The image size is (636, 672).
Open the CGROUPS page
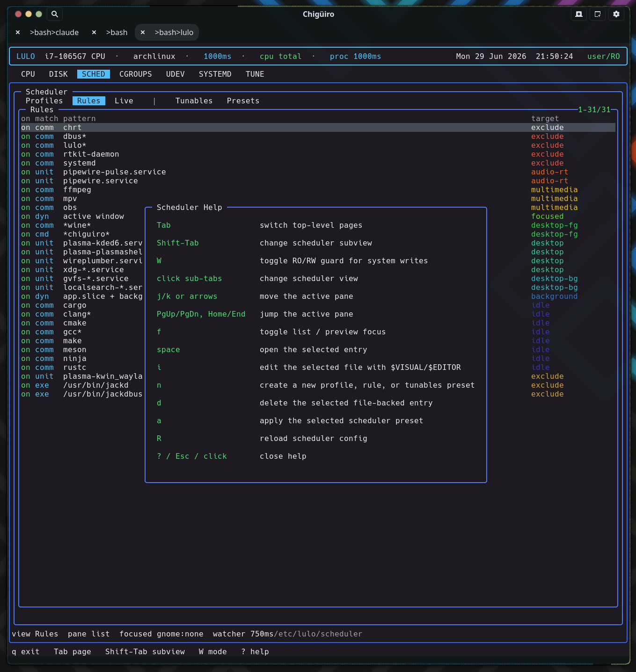[136, 74]
